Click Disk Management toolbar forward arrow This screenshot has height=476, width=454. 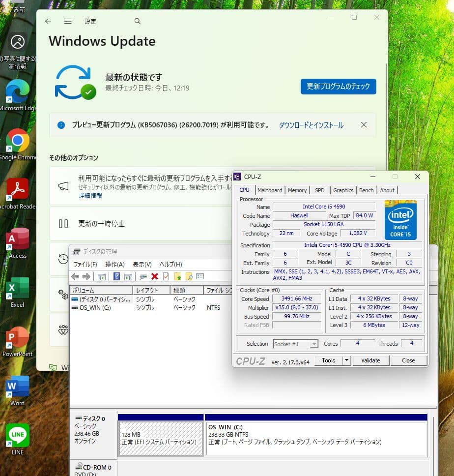86,276
